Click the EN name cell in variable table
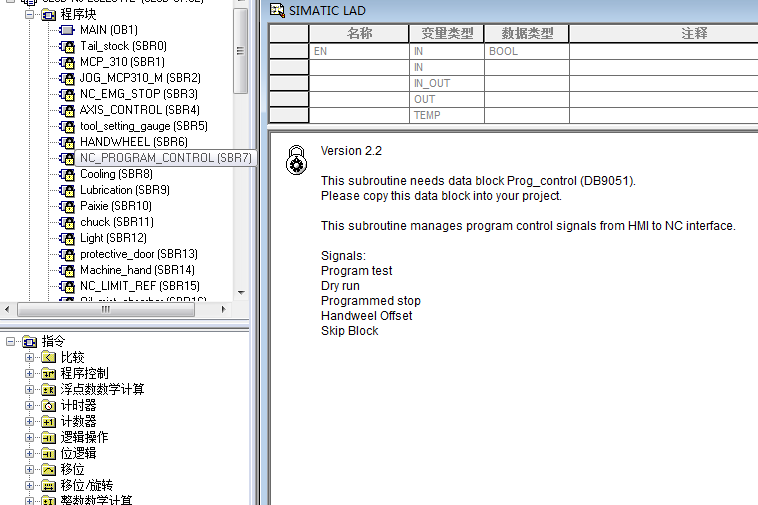This screenshot has width=758, height=505. (359, 51)
